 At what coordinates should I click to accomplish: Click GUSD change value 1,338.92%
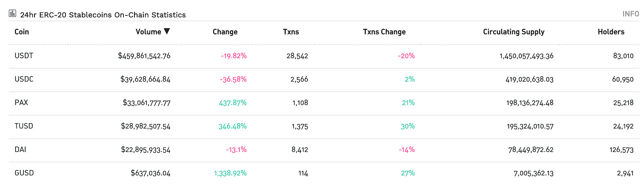(x=229, y=173)
